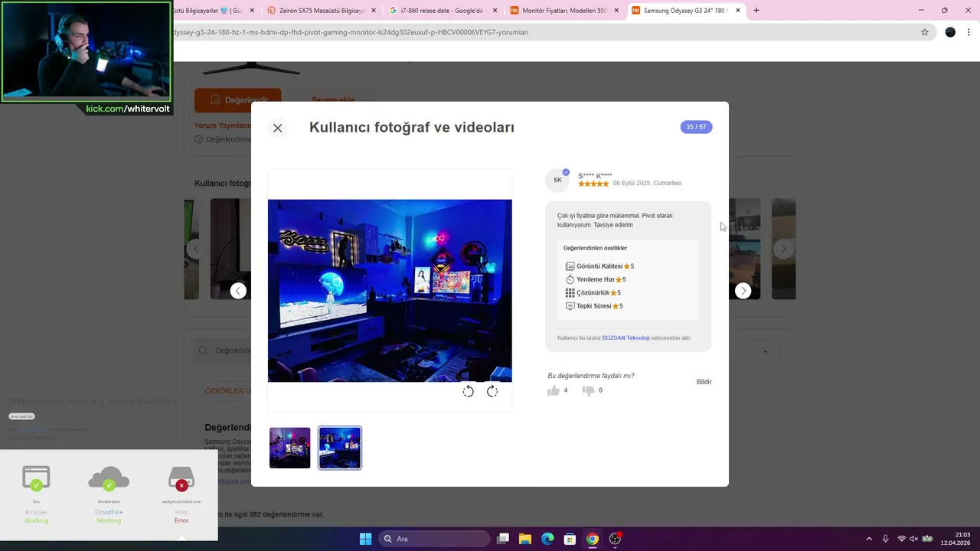Open Microsoft Edge from taskbar

(x=547, y=539)
